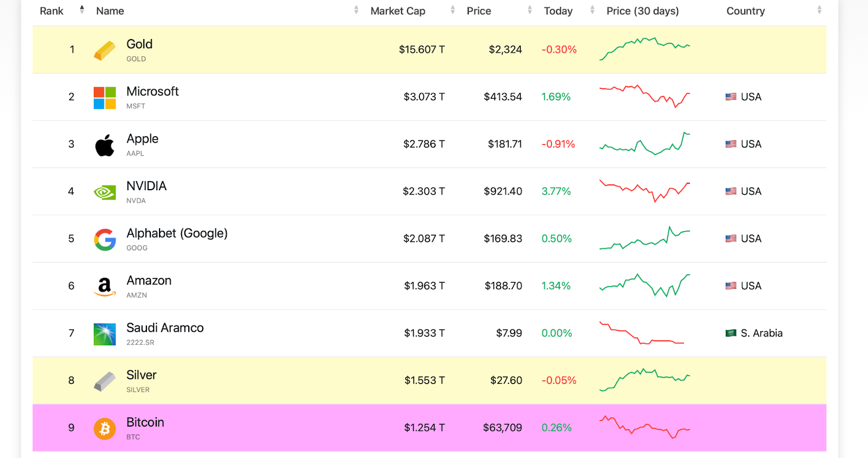Click the Country column header label
868x458 pixels.
[745, 11]
